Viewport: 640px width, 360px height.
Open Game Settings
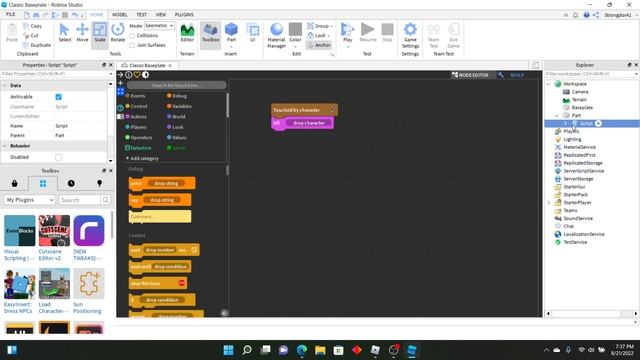[410, 36]
